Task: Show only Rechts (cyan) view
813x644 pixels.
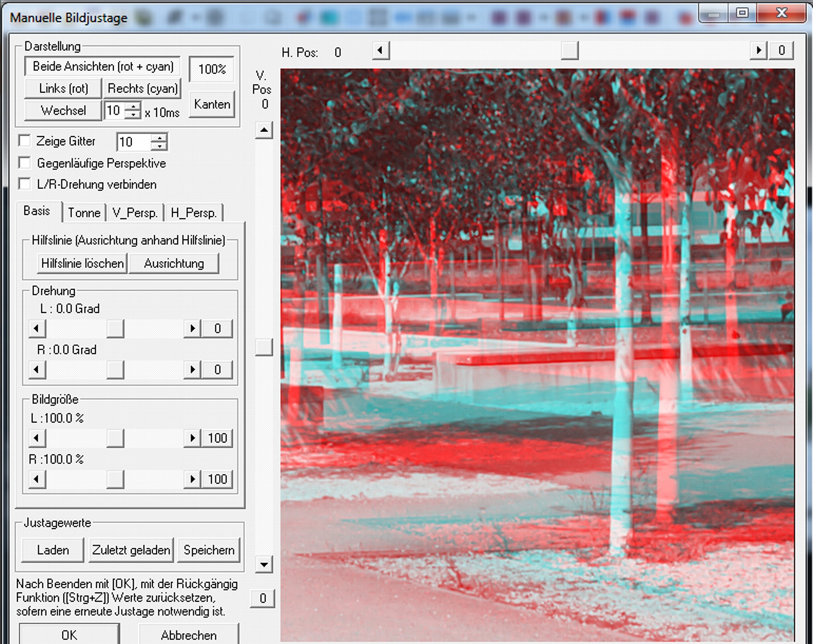Action: (x=142, y=89)
